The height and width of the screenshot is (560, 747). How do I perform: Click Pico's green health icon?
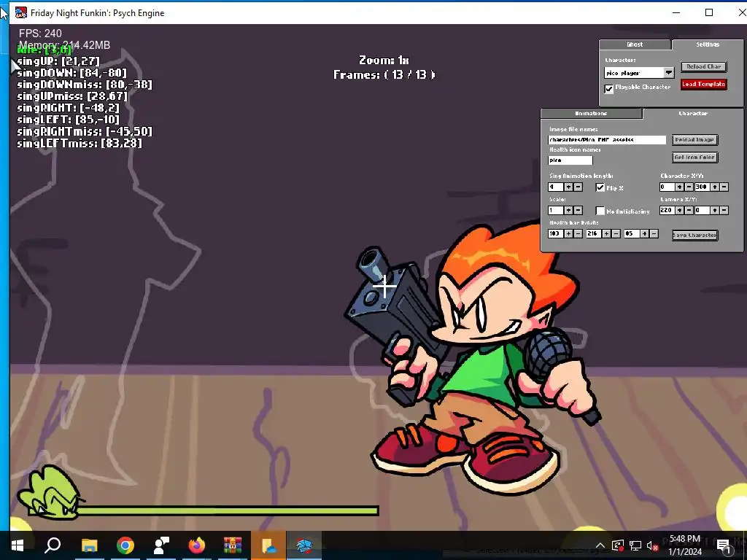(50, 493)
